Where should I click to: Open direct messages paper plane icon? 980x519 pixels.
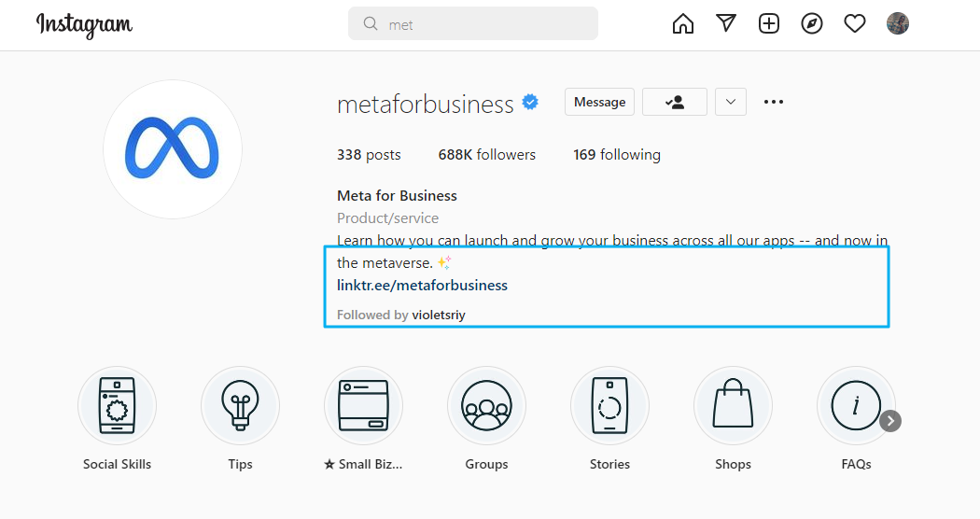pyautogui.click(x=725, y=23)
